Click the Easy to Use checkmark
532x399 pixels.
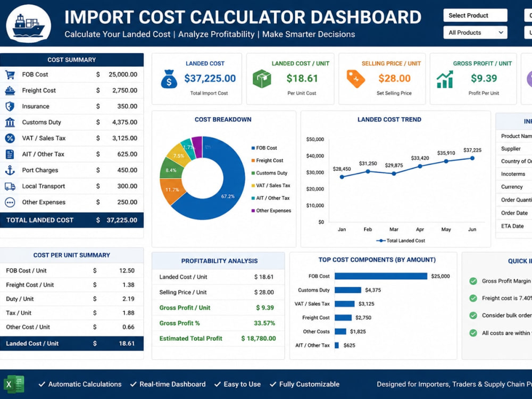coord(218,384)
